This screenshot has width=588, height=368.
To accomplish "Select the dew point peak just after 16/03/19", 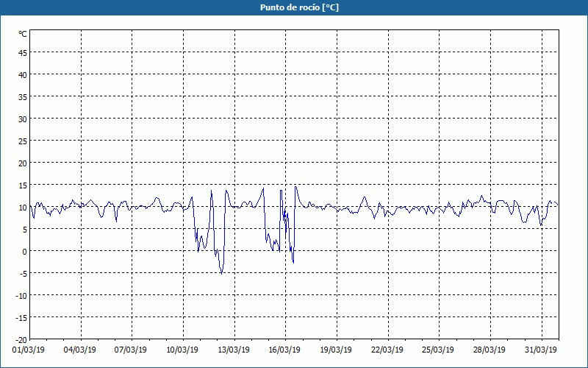I will point(295,187).
